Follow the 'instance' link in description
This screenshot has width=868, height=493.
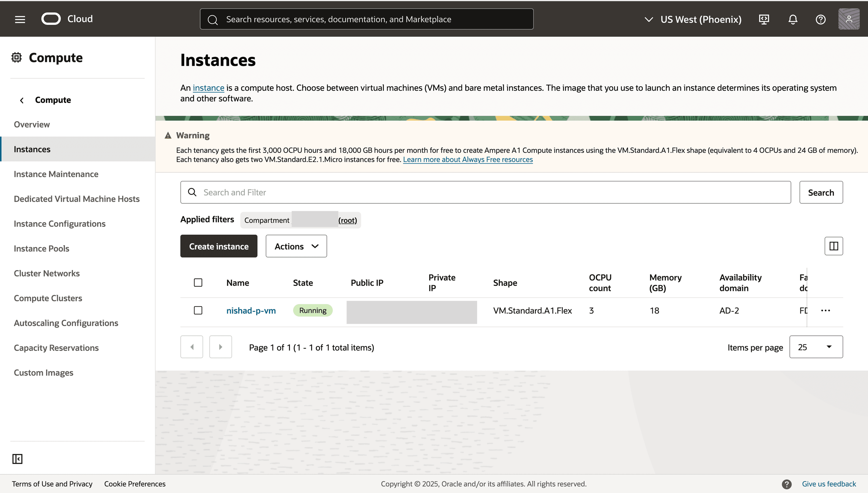(208, 88)
